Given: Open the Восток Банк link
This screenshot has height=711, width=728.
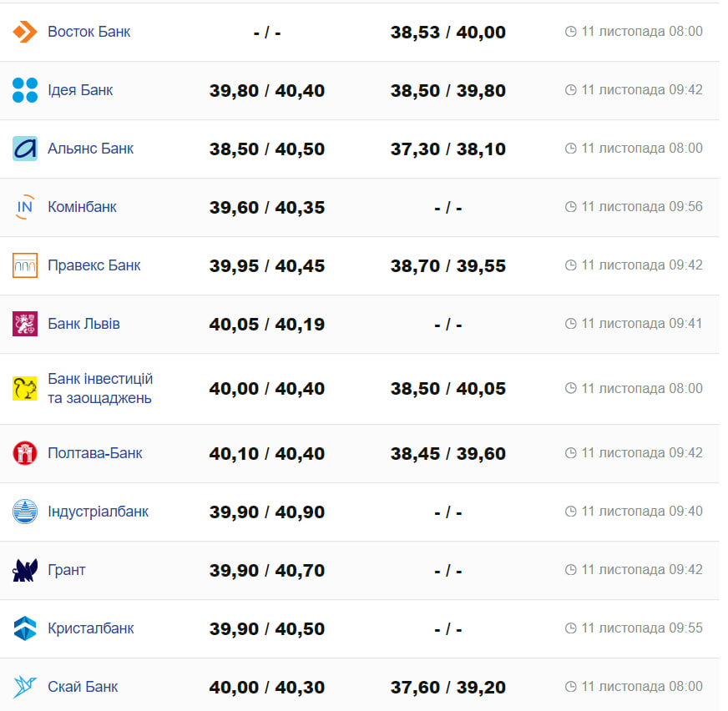Looking at the screenshot, I should pos(88,32).
